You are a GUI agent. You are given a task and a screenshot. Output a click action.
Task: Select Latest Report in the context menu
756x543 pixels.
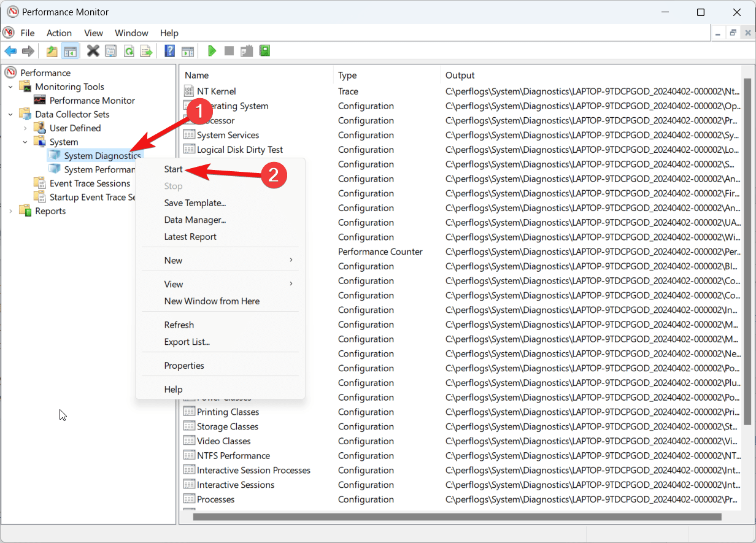coord(190,237)
